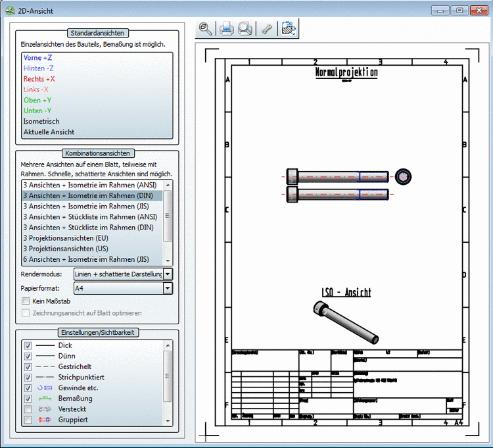This screenshot has width=493, height=448.
Task: Select Vorne +Z standard view
Action: (37, 58)
